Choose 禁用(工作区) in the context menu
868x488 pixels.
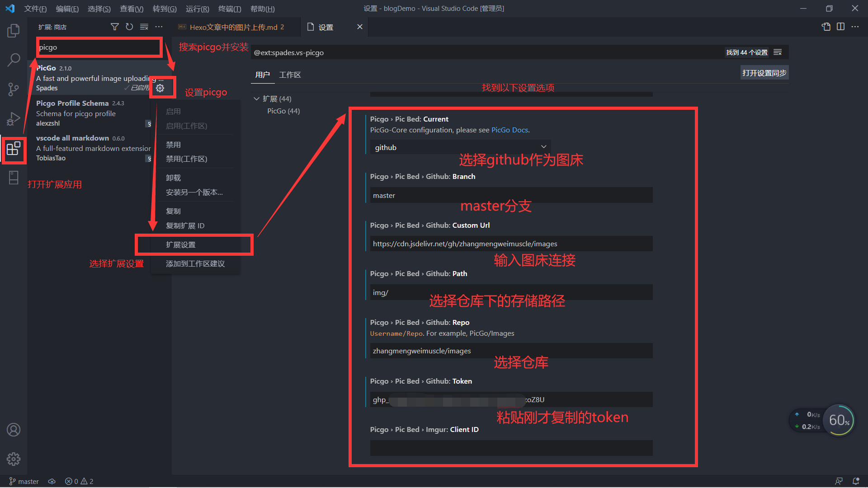(x=196, y=159)
